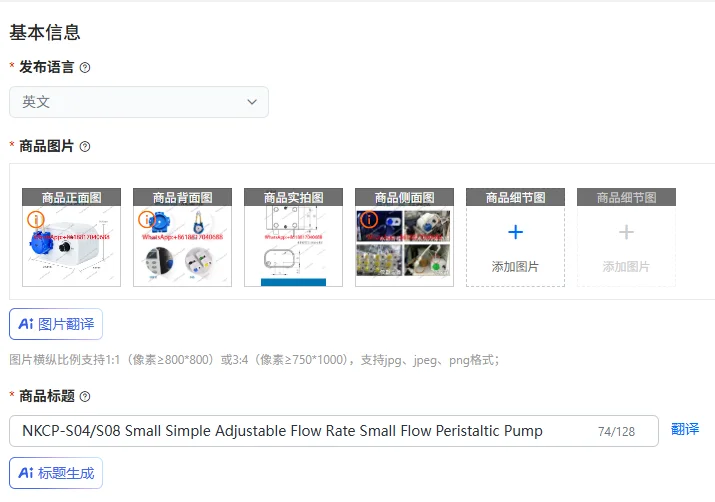Open the 英文 language dropdown
This screenshot has height=502, width=715.
(139, 102)
